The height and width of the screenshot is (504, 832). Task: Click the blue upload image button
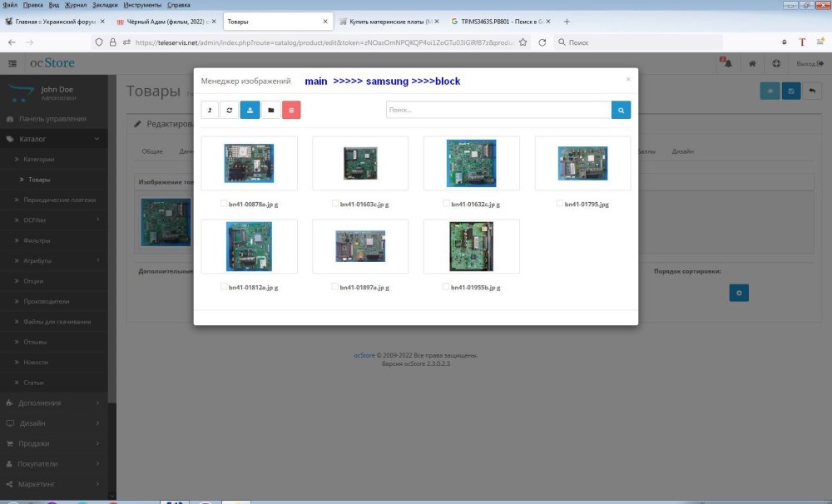pyautogui.click(x=250, y=110)
